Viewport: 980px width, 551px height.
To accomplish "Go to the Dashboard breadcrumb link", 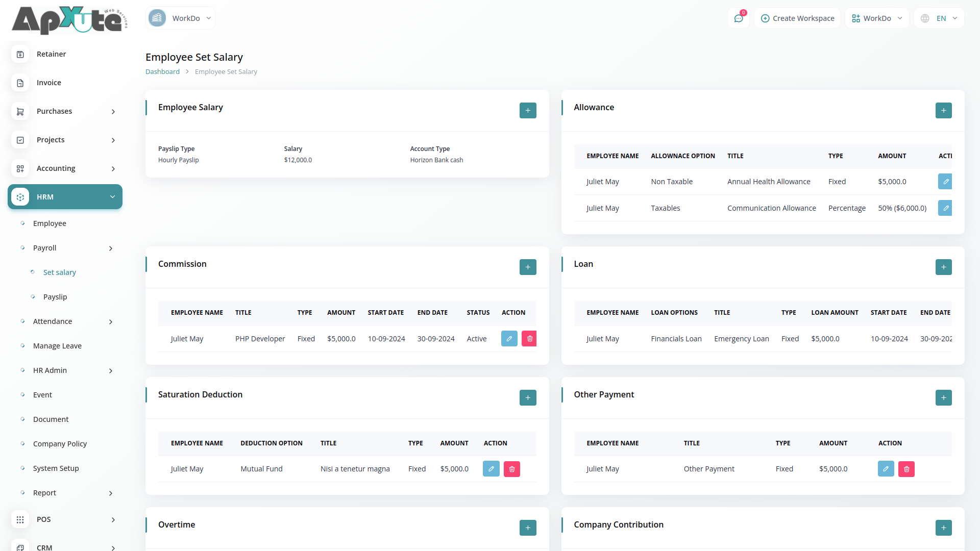I will tap(162, 72).
